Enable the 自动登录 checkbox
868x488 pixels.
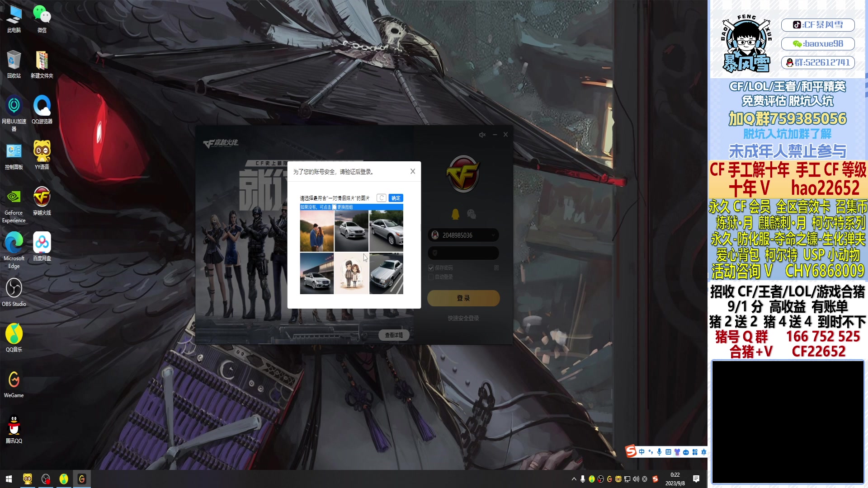click(431, 277)
